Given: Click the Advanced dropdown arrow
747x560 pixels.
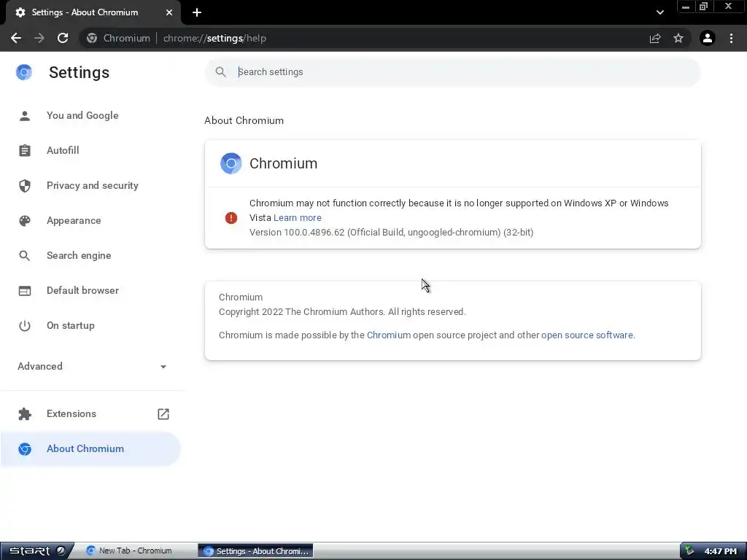Looking at the screenshot, I should (163, 367).
